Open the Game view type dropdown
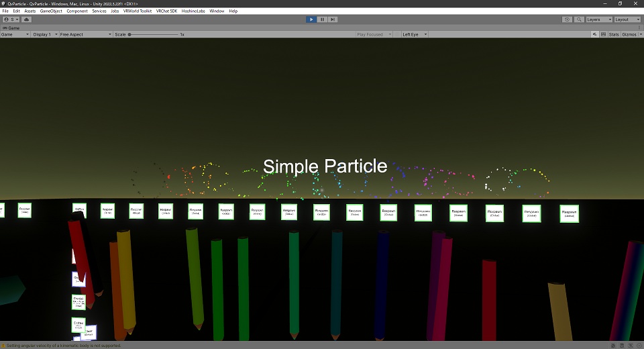The height and width of the screenshot is (349, 644). 15,34
